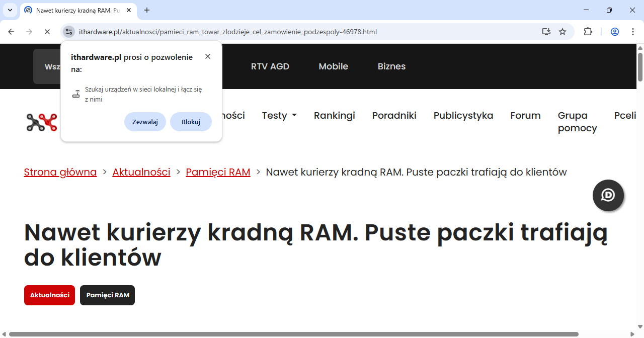Image resolution: width=644 pixels, height=338 pixels.
Task: Expand the Testy dropdown menu
Action: click(x=279, y=116)
